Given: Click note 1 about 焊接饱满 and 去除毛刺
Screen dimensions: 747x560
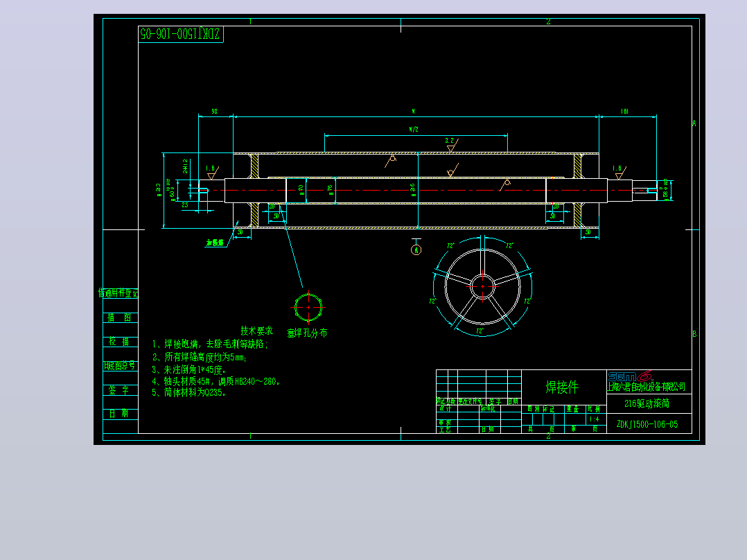Looking at the screenshot, I should coord(210,344).
